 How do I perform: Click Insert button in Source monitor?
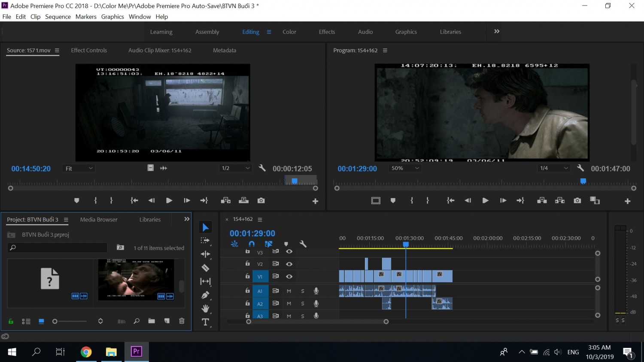(x=225, y=200)
